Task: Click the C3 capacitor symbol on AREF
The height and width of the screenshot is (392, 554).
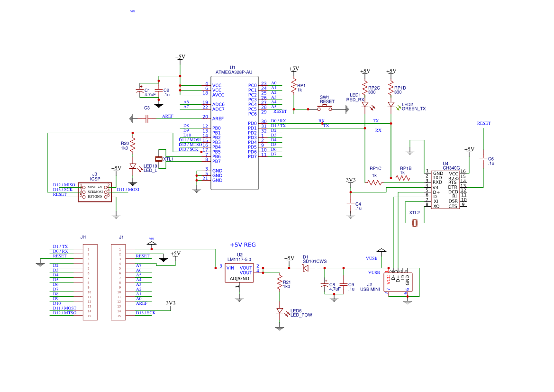Action: point(147,119)
